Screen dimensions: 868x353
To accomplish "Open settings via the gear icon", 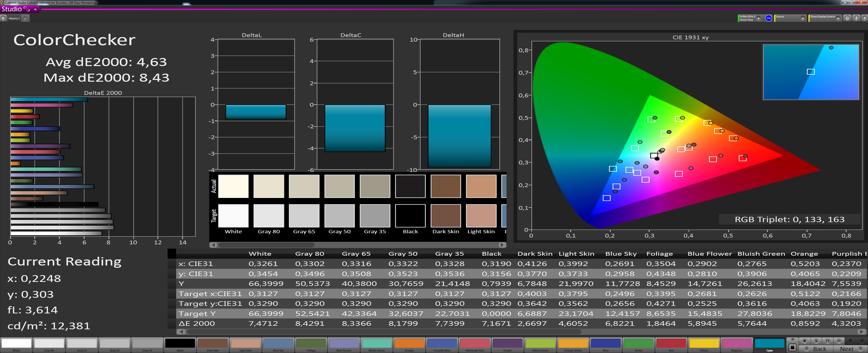I will [x=848, y=18].
